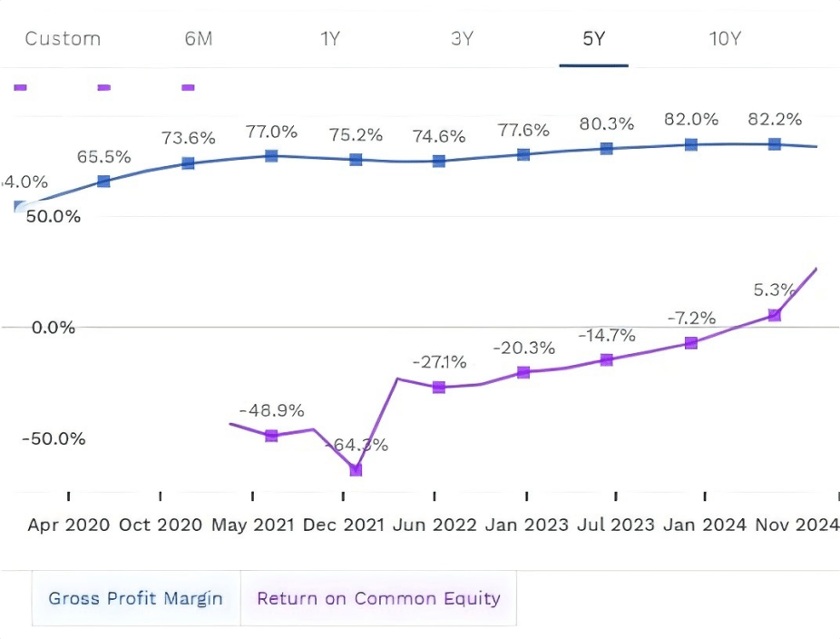Click the -27.1% purple data marker
This screenshot has height=639, width=840.
439,387
